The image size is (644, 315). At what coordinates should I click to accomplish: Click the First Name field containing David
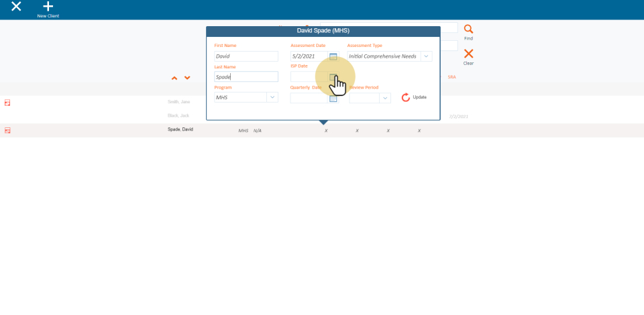(246, 56)
